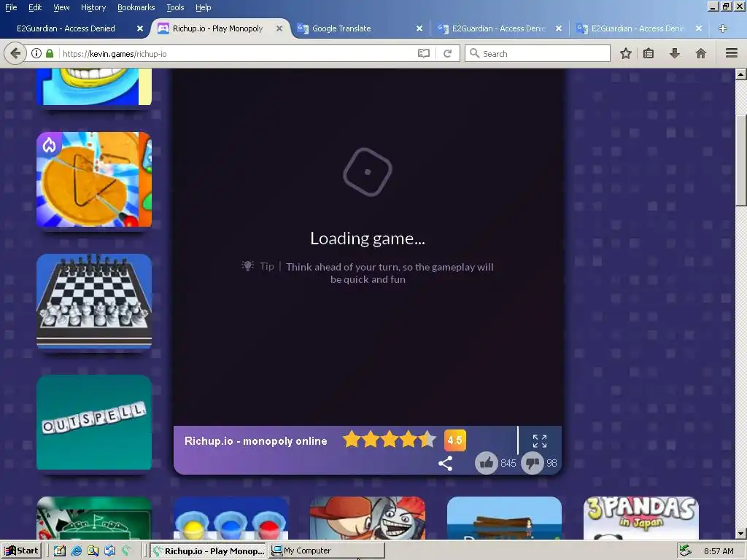Image resolution: width=747 pixels, height=560 pixels.
Task: Open the card table game thumbnail
Action: 94,518
